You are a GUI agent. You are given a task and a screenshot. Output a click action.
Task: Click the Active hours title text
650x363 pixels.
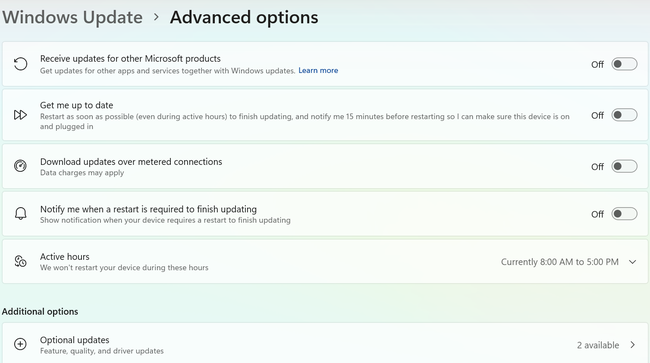tap(65, 257)
